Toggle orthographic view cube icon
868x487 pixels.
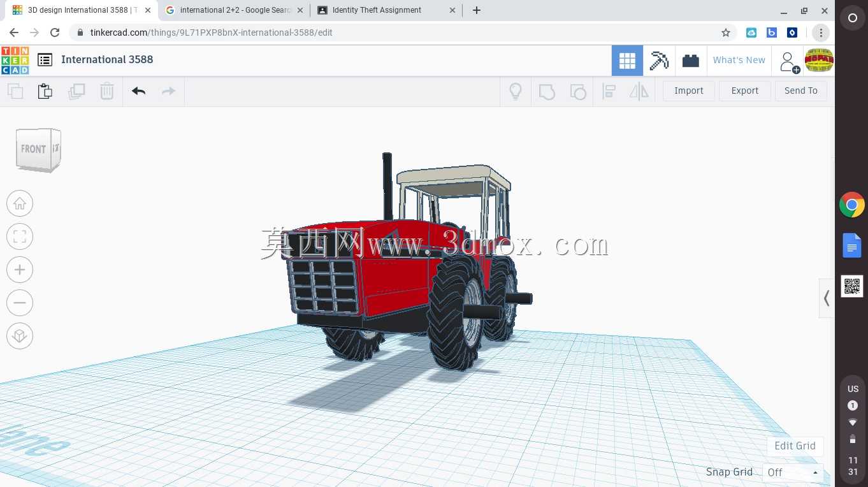tap(20, 336)
